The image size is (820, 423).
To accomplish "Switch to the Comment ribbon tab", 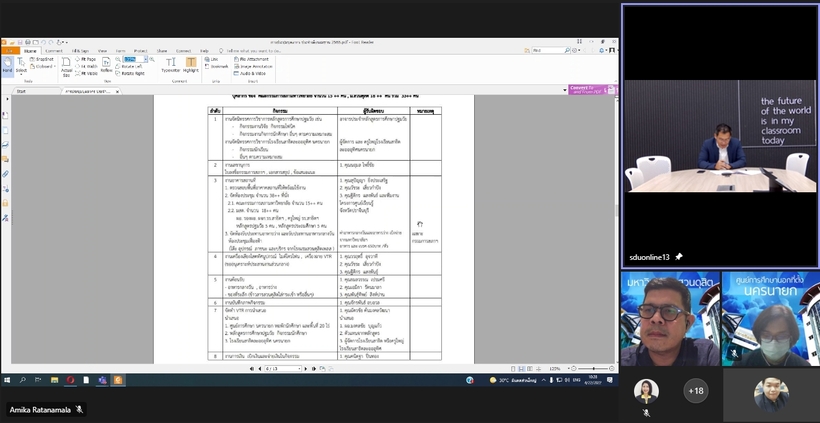I will [x=54, y=51].
